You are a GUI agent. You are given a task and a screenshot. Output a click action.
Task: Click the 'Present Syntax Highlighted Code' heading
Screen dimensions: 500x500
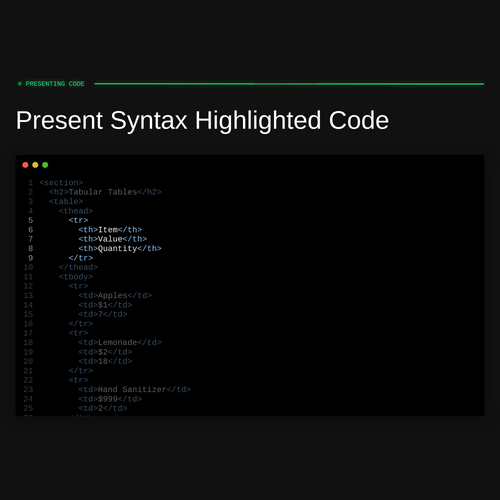pyautogui.click(x=202, y=121)
